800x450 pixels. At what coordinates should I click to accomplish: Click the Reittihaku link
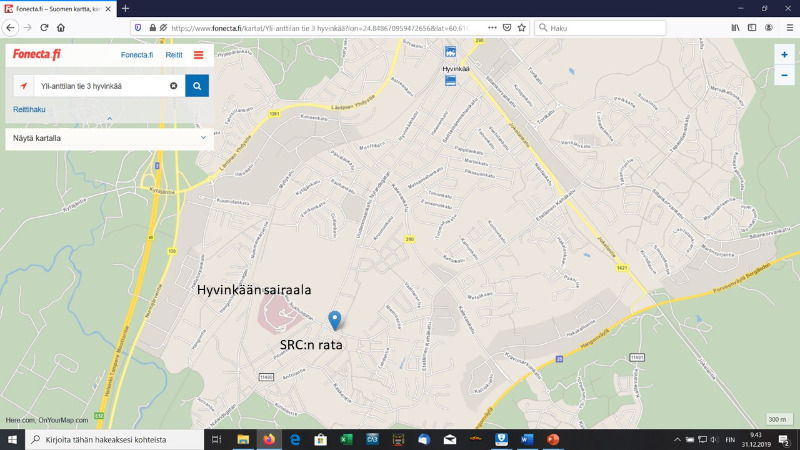[29, 109]
